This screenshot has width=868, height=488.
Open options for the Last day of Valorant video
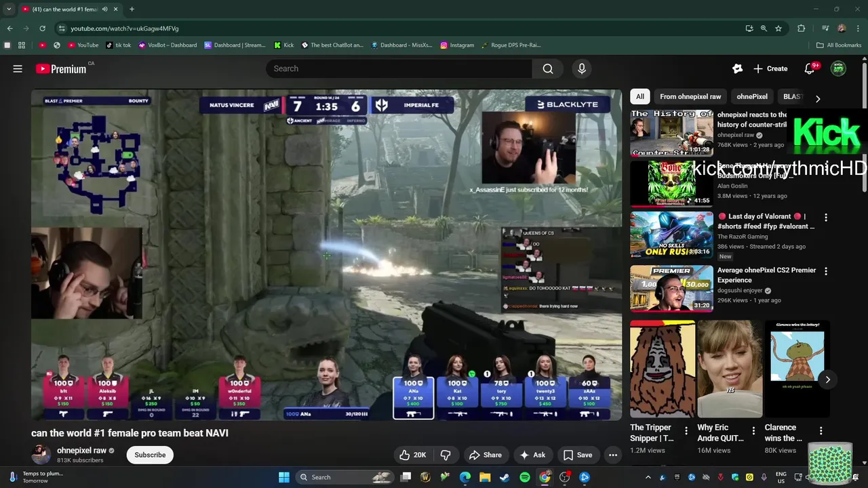click(826, 218)
